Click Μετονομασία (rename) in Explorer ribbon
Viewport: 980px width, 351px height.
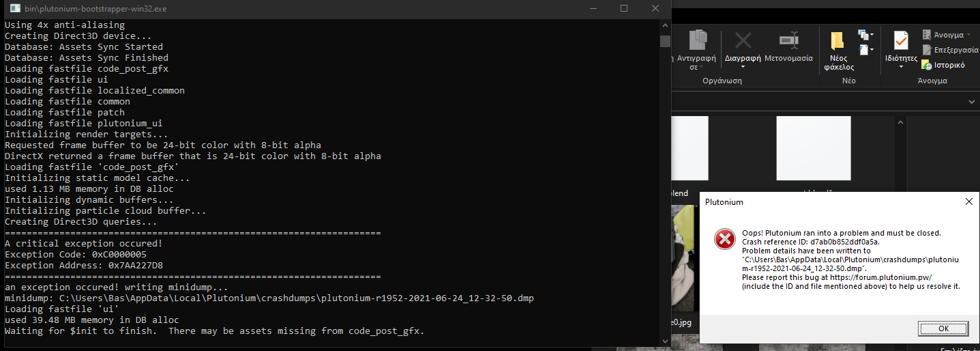click(789, 47)
